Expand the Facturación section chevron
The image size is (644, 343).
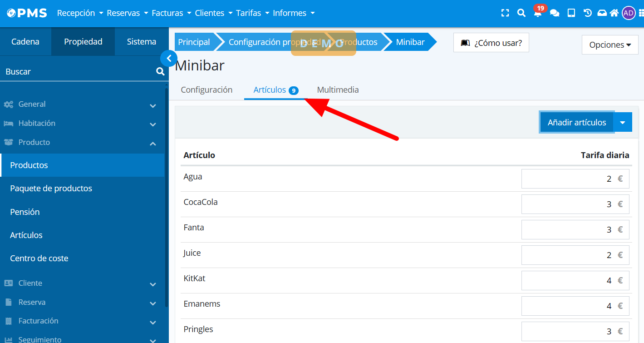click(153, 322)
